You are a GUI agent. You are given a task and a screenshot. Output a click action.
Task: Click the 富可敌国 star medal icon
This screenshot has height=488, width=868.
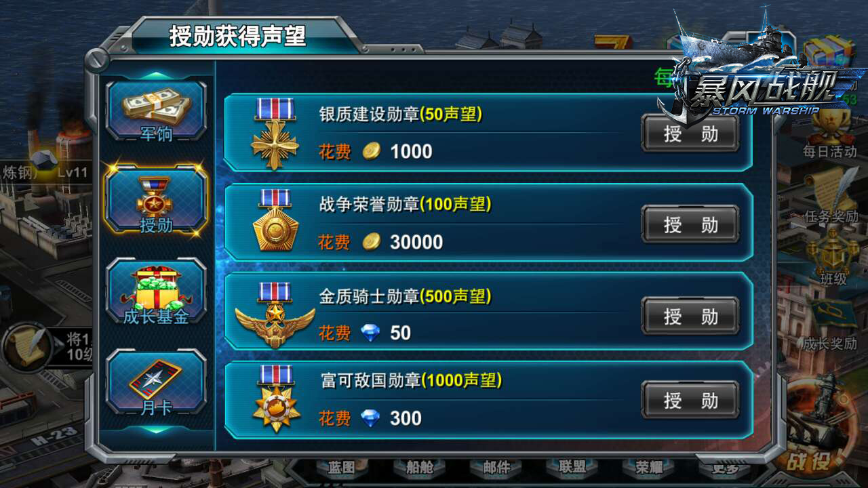[x=275, y=400]
